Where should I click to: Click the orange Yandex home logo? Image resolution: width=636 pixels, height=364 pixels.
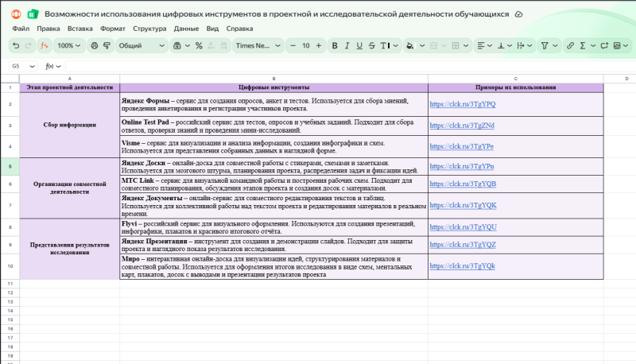16,14
